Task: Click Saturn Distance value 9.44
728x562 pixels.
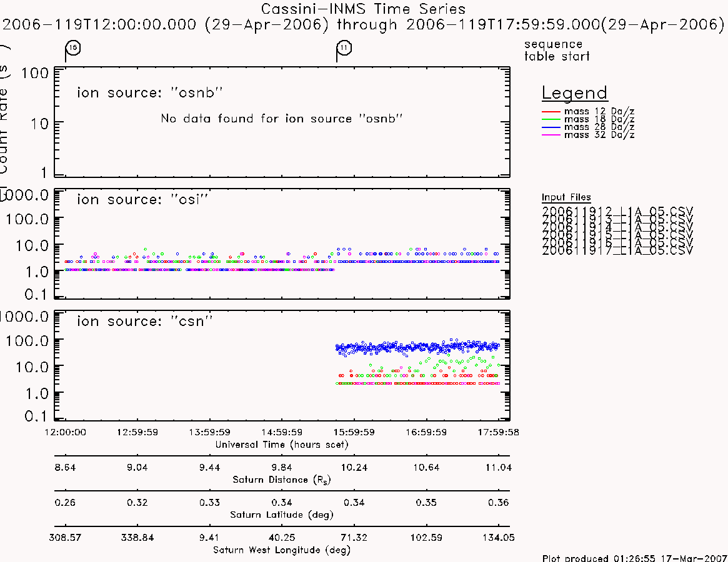Action: pos(209,467)
